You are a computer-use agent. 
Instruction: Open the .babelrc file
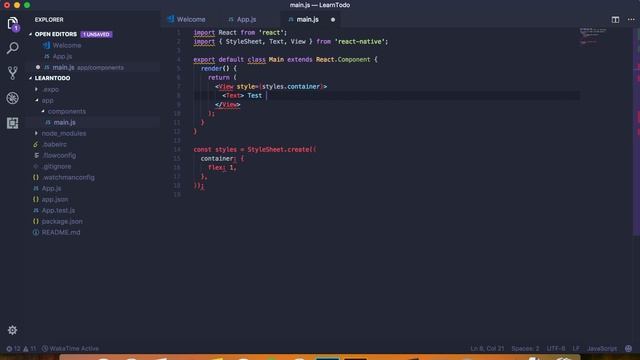coord(54,144)
